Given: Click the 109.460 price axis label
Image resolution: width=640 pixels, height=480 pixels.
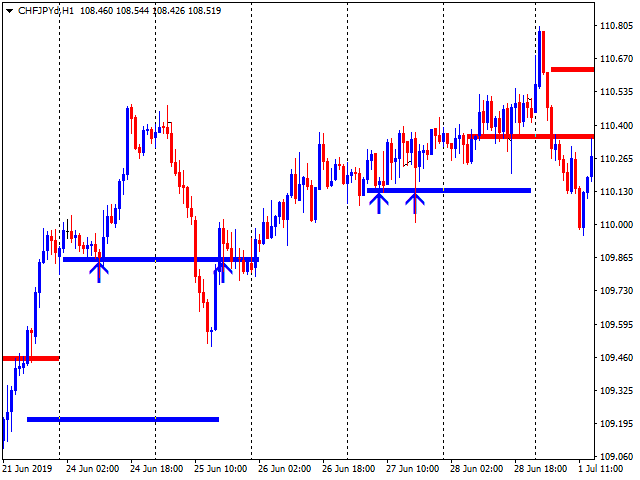Looking at the screenshot, I should pyautogui.click(x=616, y=358).
